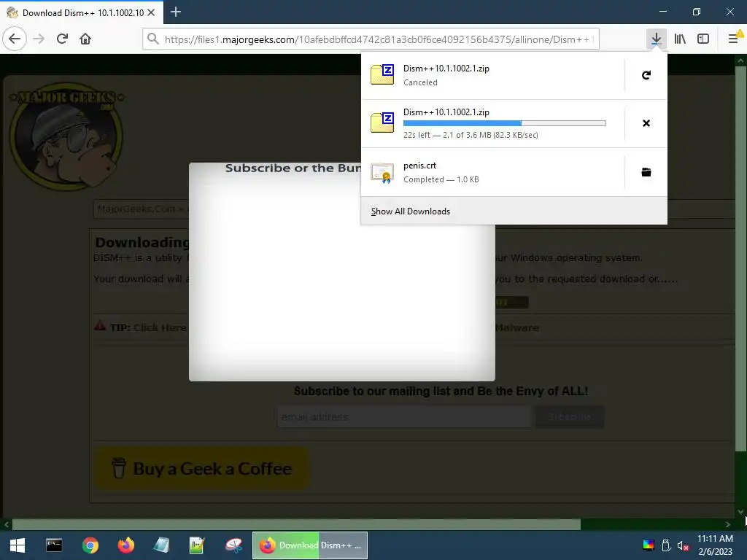This screenshot has width=747, height=560.
Task: Click the forward navigation arrow
Action: coord(39,39)
